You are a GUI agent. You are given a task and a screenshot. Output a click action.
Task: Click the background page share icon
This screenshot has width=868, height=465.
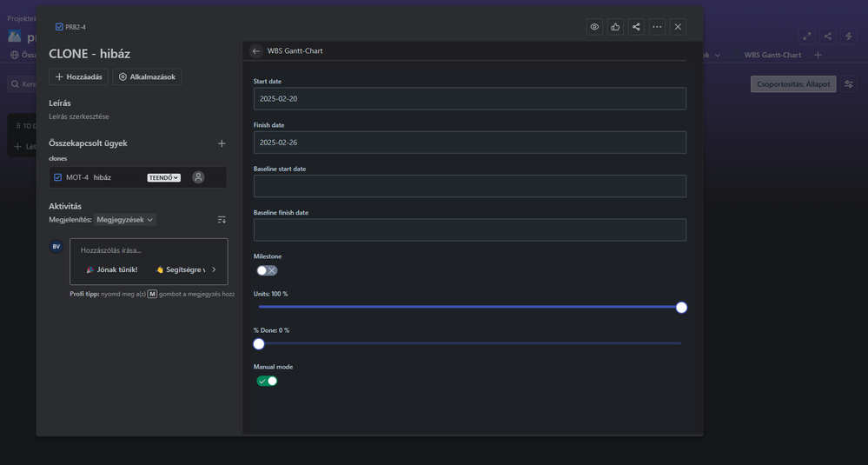tap(827, 37)
